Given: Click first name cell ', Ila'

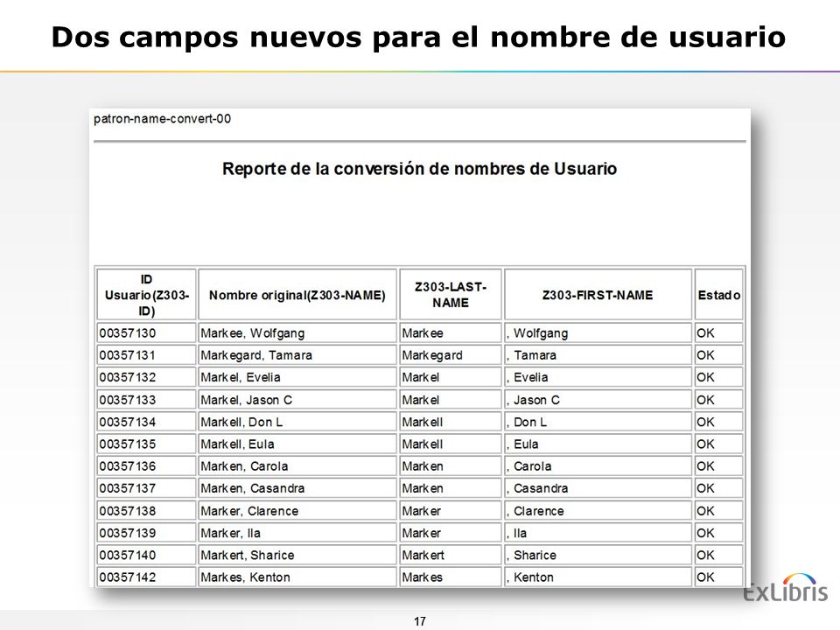Looking at the screenshot, I should [598, 533].
